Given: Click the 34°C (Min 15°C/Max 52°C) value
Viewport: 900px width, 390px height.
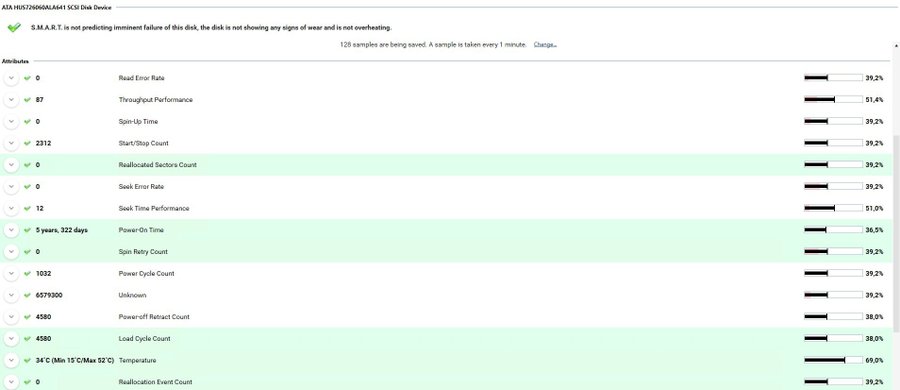Looking at the screenshot, I should click(75, 361).
